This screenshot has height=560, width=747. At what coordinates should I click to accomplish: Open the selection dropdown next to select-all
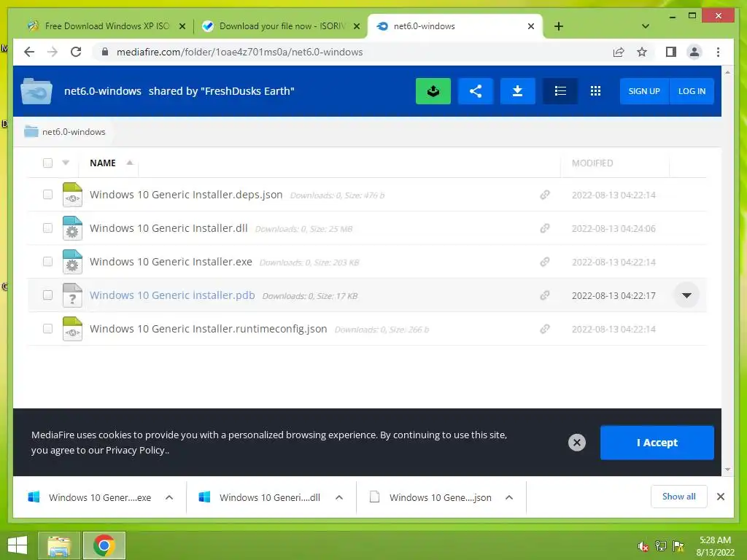[66, 163]
